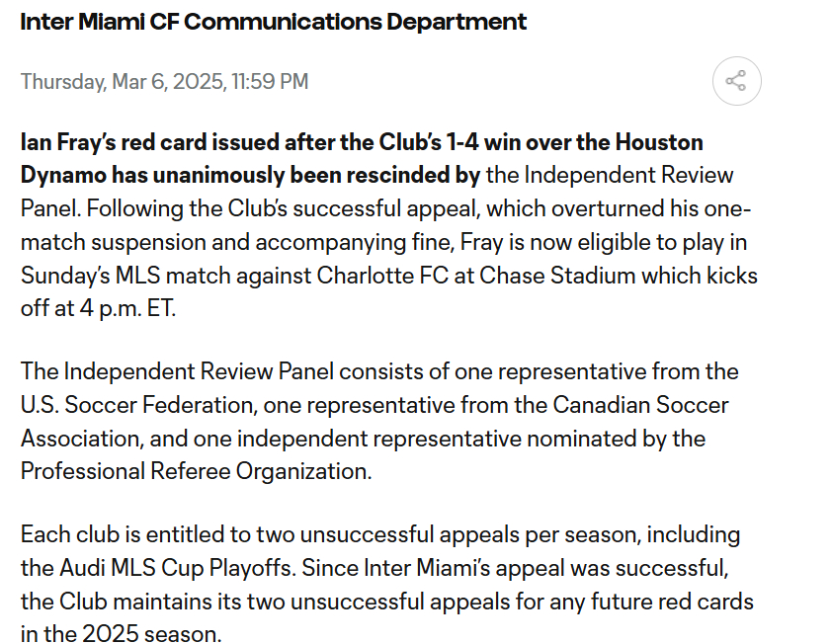Click the words "in the 2025 season."
Image resolution: width=831 pixels, height=644 pixels.
[x=121, y=634]
